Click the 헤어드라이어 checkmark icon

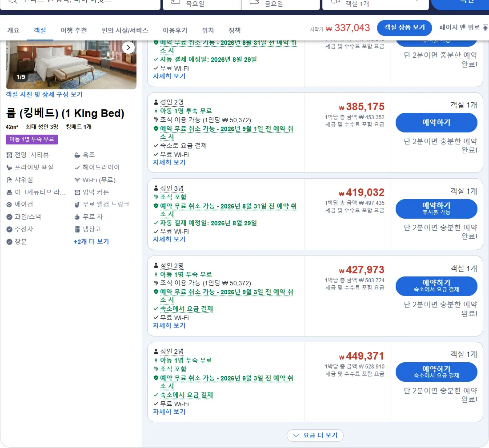(77, 168)
